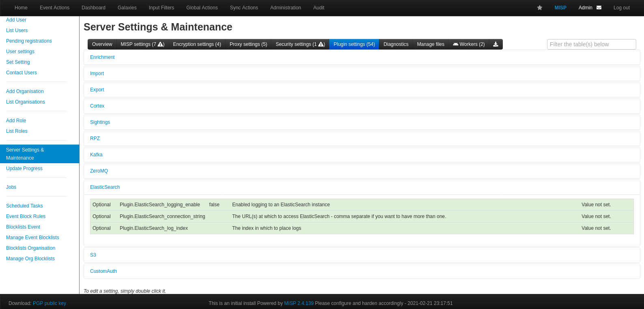Select the Plugin.ElasticSearch_logging_enable setting row
Image resolution: width=644 pixels, height=309 pixels.
pyautogui.click(x=159, y=205)
